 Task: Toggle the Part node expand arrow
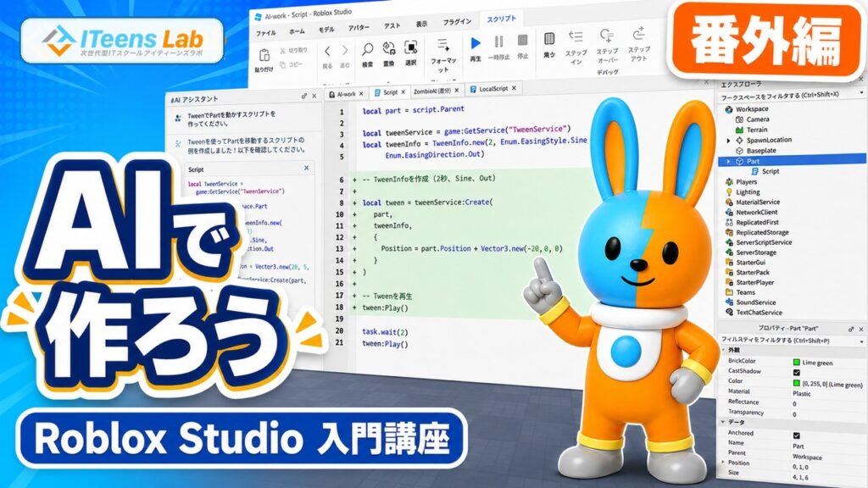[728, 162]
